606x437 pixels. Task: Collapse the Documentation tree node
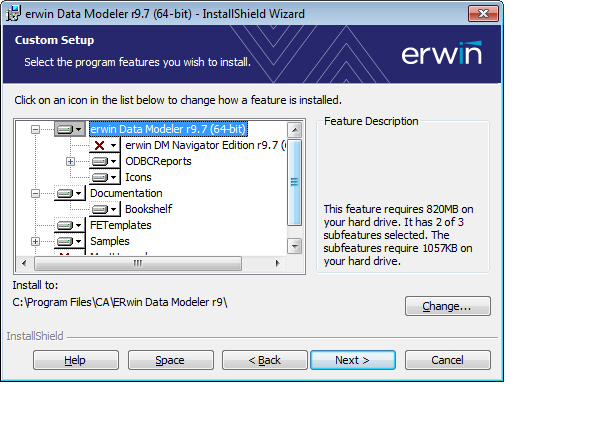click(35, 194)
